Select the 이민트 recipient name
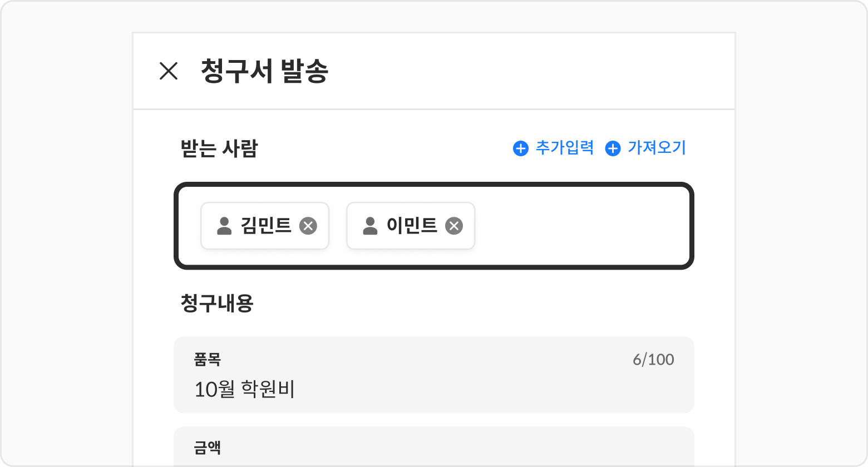 tap(412, 226)
